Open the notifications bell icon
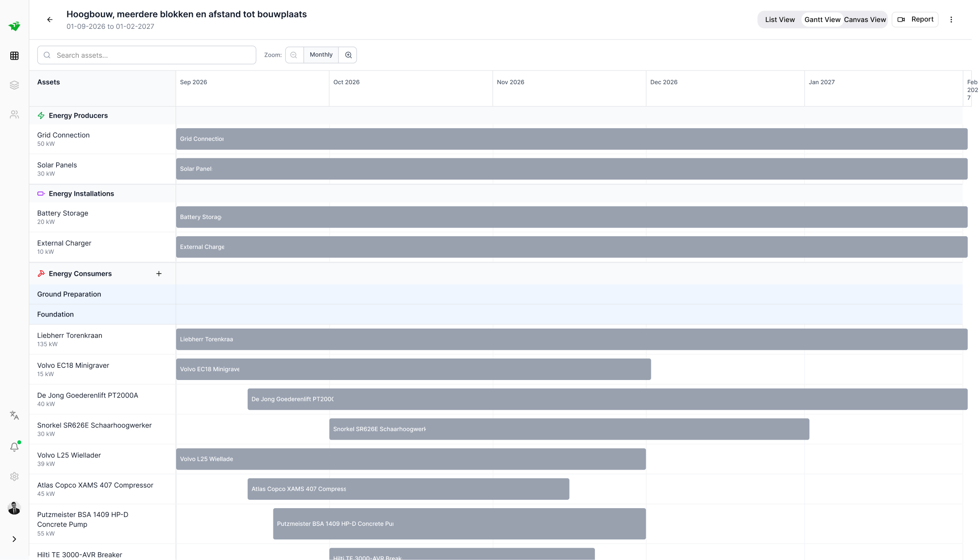 click(14, 447)
